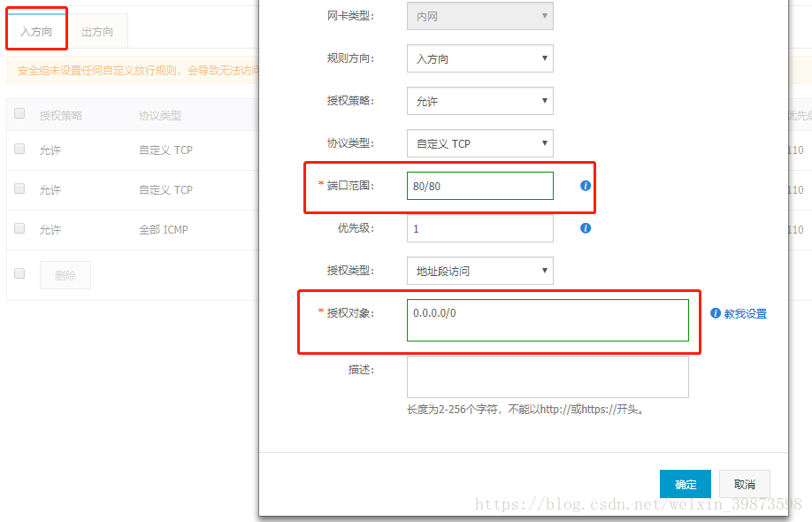Click 全部 ICMP cell in rule table
This screenshot has height=522, width=812.
(163, 229)
